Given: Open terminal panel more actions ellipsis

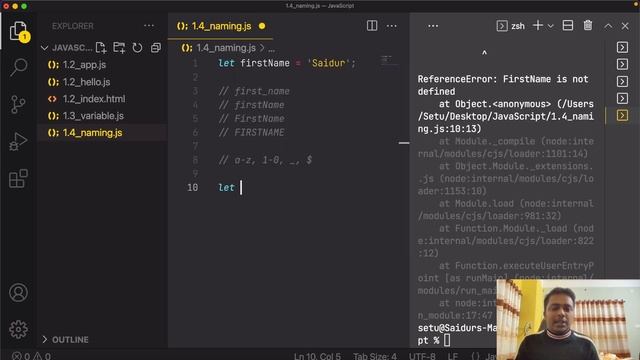Looking at the screenshot, I should 433,26.
